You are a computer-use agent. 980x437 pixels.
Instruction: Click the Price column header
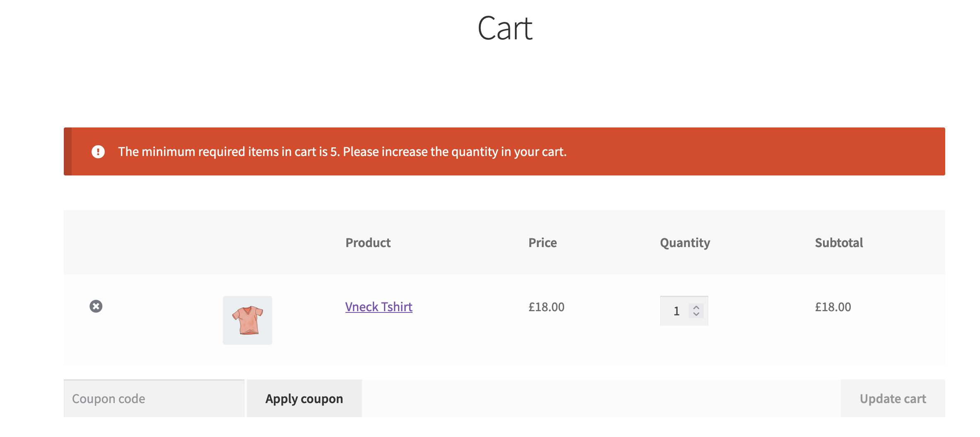(x=543, y=243)
